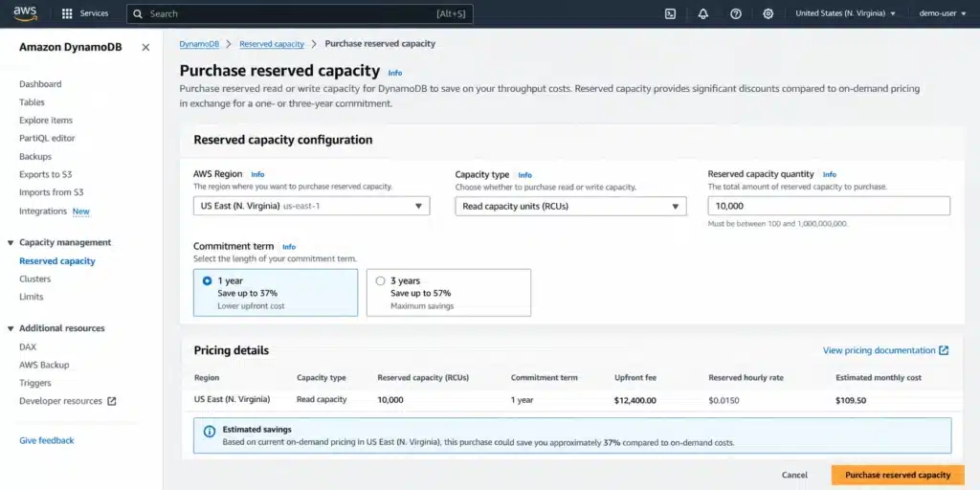The width and height of the screenshot is (980, 490).
Task: Open Explore items in the sidebar
Action: [46, 121]
